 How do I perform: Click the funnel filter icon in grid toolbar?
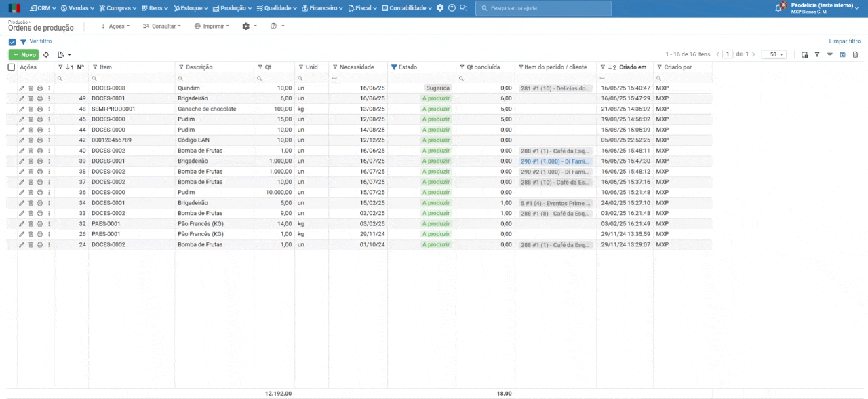[x=817, y=54]
